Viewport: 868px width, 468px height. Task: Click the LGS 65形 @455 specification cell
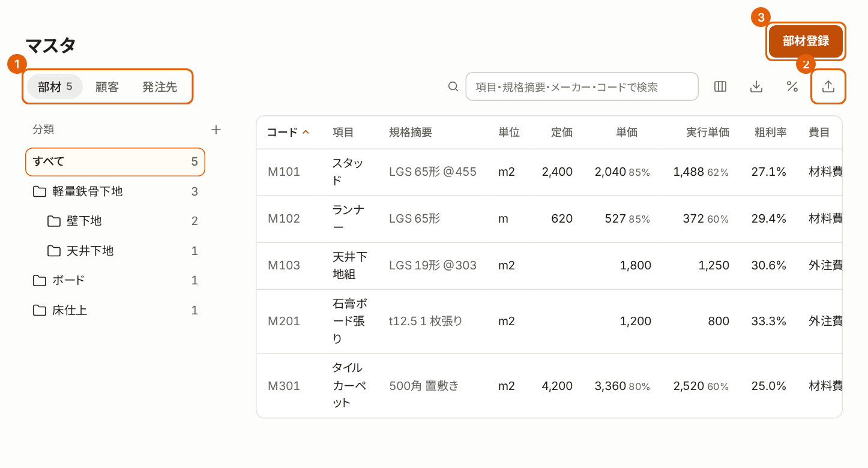click(433, 172)
